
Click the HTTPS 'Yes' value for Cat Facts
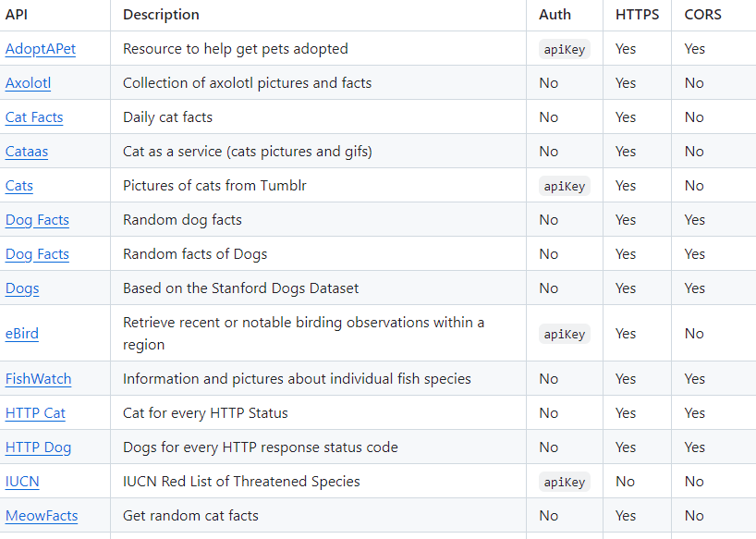[x=626, y=117]
